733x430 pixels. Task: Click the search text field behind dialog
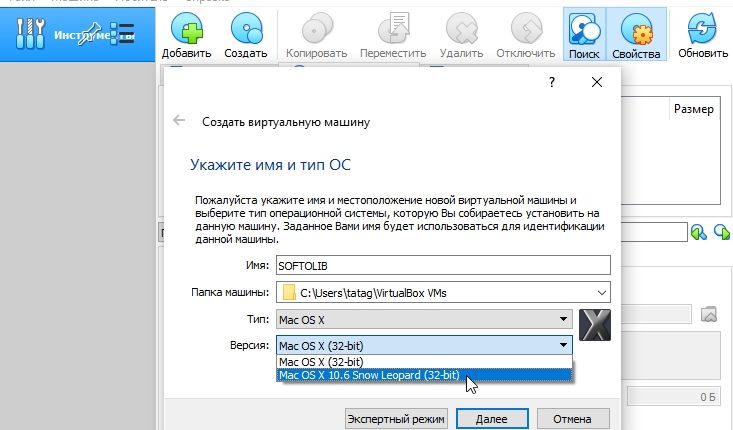tap(654, 232)
